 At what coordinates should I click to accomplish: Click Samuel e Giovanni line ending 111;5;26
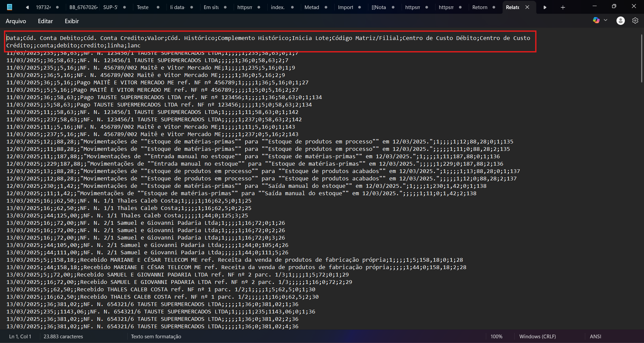click(x=147, y=252)
